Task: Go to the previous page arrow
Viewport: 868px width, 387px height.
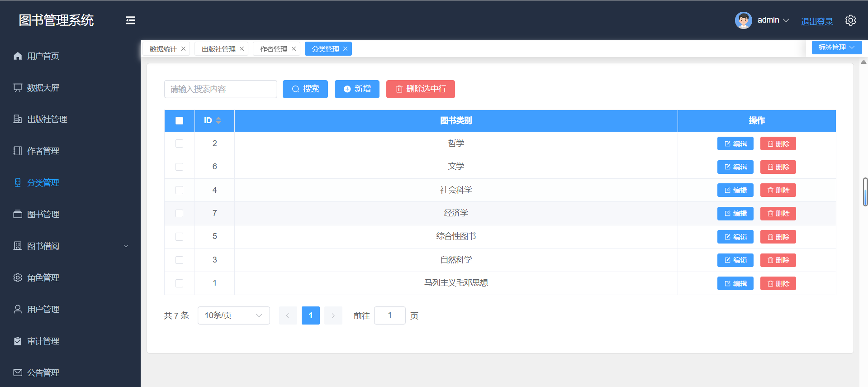Action: 288,315
